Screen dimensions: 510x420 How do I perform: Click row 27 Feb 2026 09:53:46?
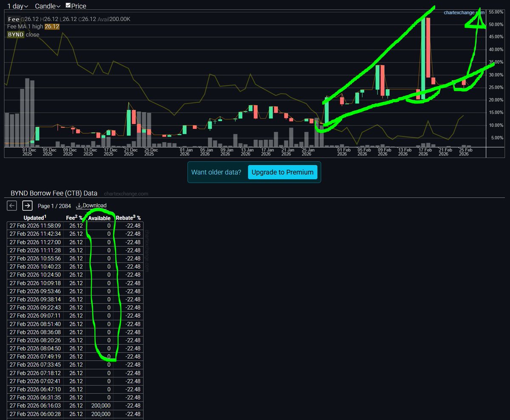pyautogui.click(x=75, y=291)
